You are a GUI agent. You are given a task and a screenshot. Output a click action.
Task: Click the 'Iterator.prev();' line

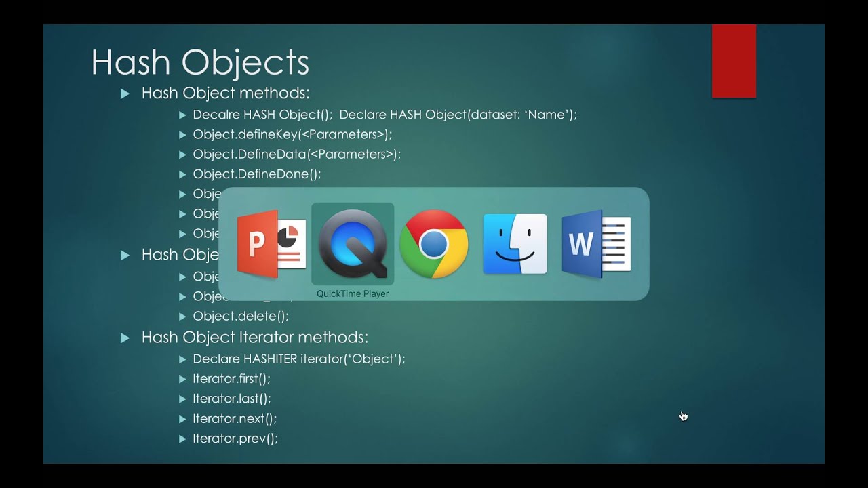tap(235, 439)
